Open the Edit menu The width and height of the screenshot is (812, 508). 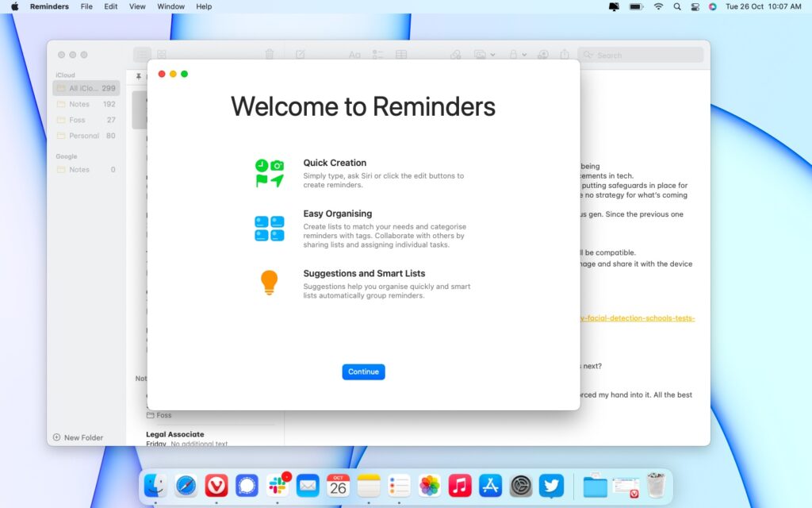click(x=110, y=6)
